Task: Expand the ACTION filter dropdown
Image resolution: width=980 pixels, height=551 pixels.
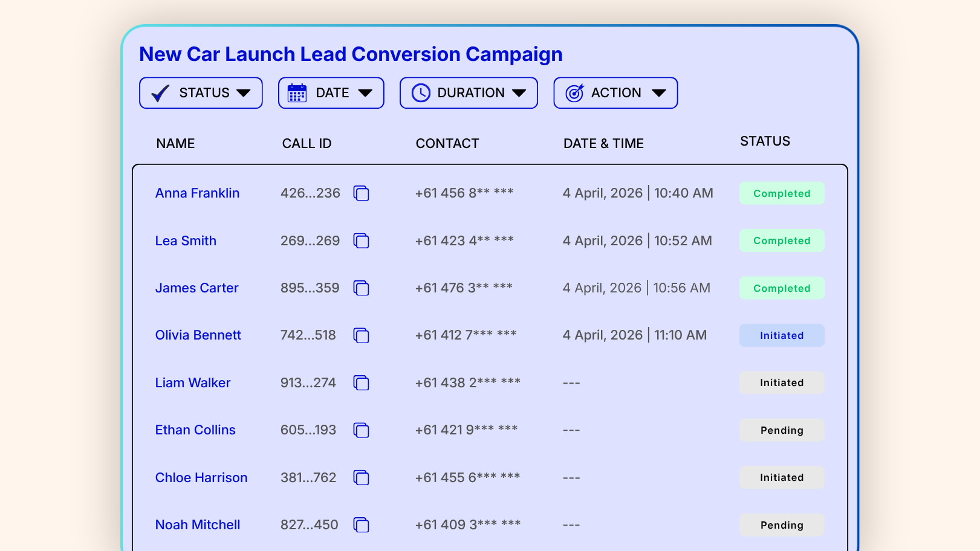Action: pos(615,93)
